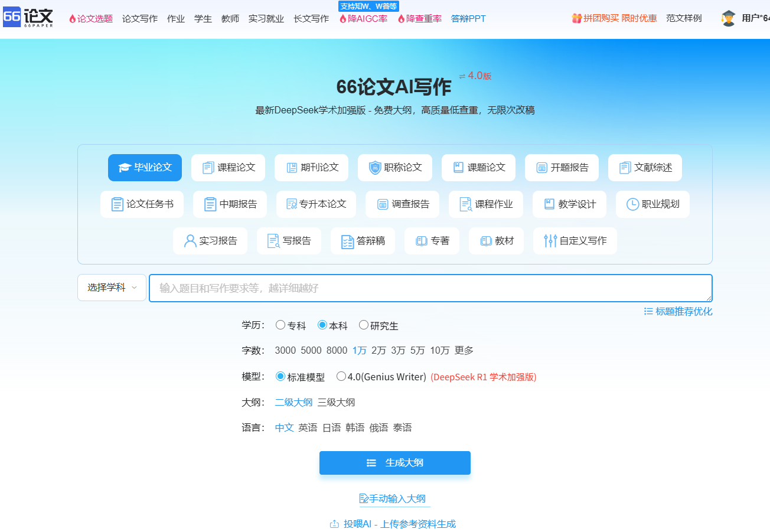Image resolution: width=770 pixels, height=532 pixels.
Task: Click the clipboard icon beside 论文任务书
Action: tap(118, 204)
